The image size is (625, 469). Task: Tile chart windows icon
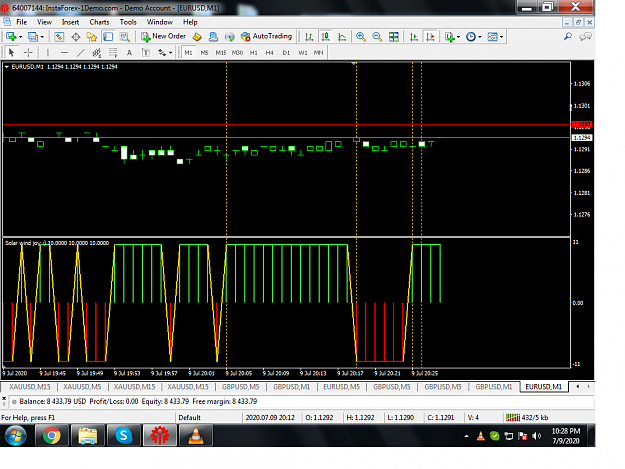click(394, 37)
